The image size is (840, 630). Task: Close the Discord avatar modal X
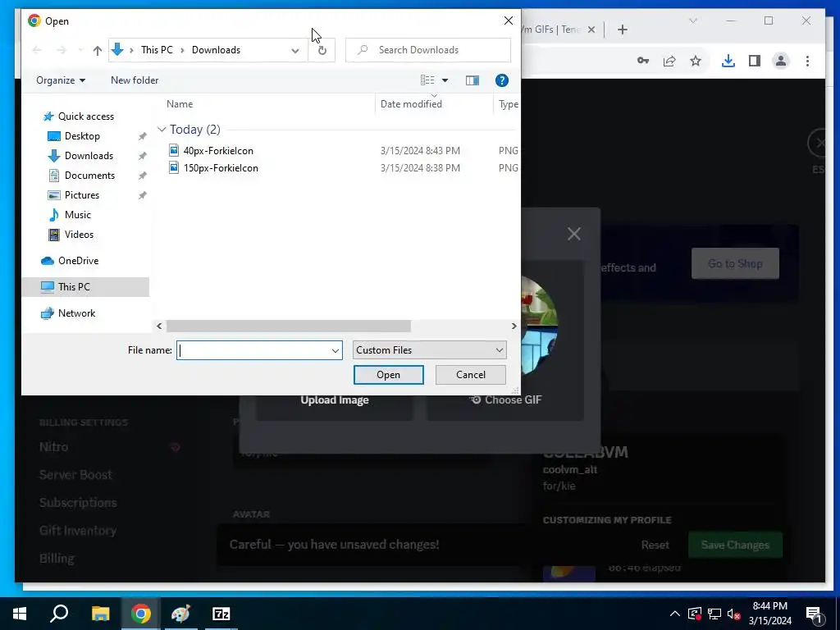pos(573,234)
